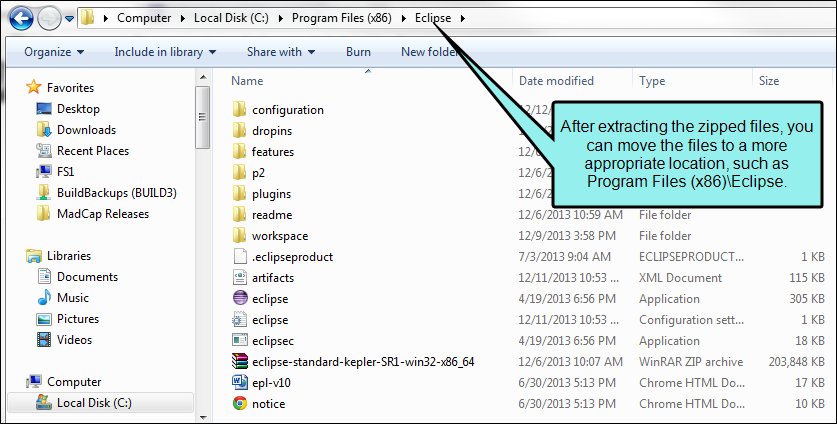The width and height of the screenshot is (837, 424).
Task: Click the 7/3/2013 9:04 AM date
Action: (564, 256)
